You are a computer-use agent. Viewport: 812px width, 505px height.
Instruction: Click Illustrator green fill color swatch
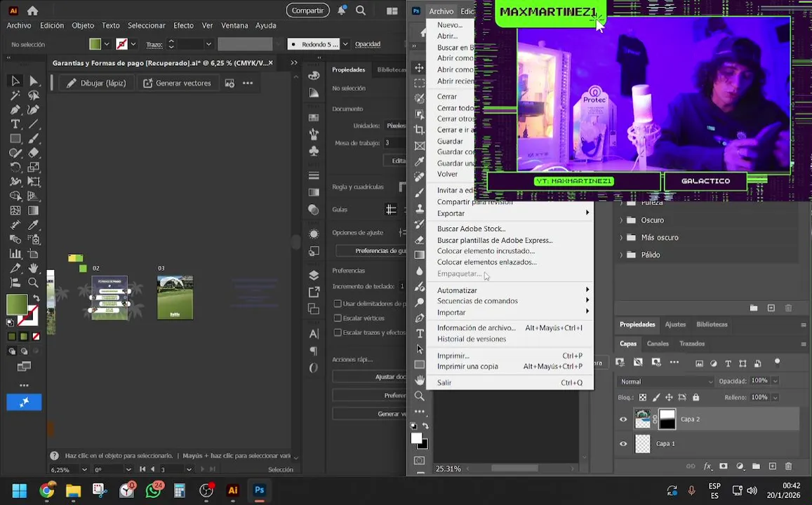point(17,305)
